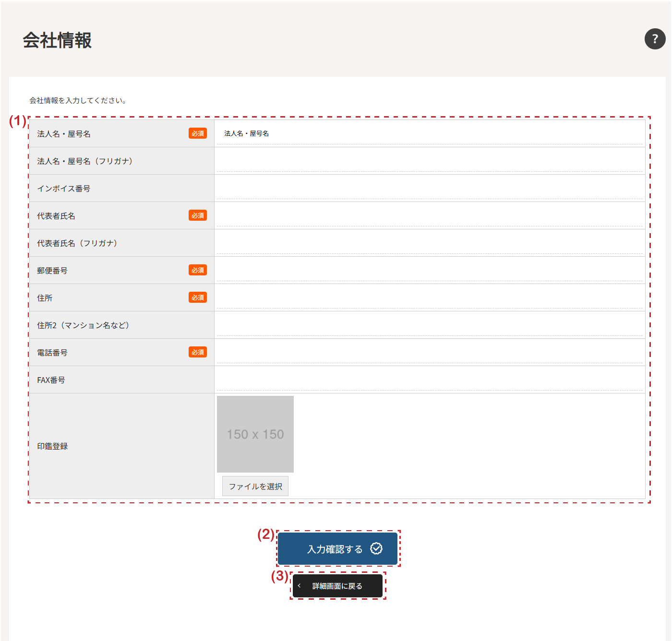Click the 必須 badge beside 法人名・屋号名
The width and height of the screenshot is (672, 641).
click(197, 133)
